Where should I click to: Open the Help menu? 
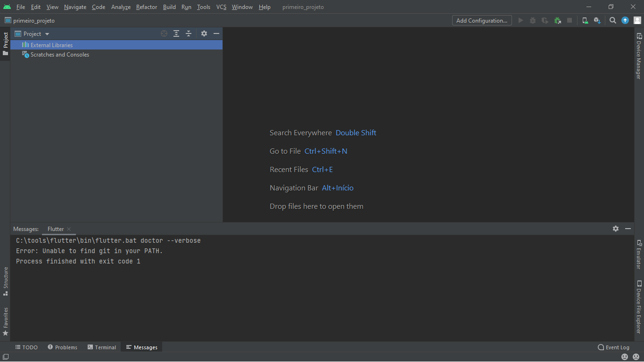tap(264, 7)
